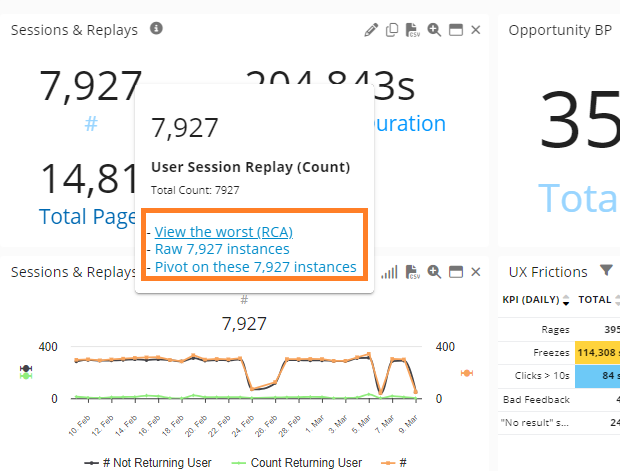
Task: Click the Freezes value cell 114,308
Action: tap(598, 352)
